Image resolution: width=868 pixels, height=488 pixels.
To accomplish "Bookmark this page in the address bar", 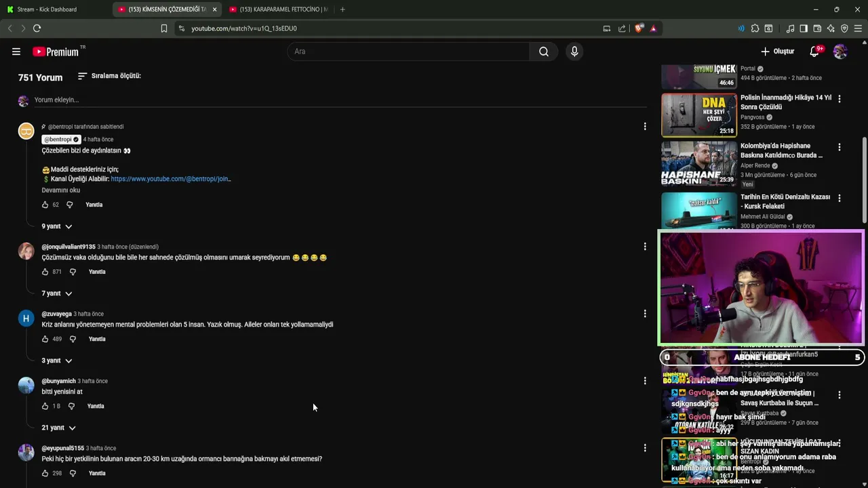I will pos(164,28).
